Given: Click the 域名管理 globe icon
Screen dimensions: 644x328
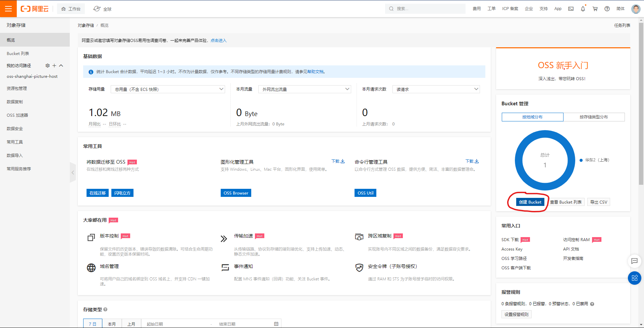Looking at the screenshot, I should (x=91, y=268).
